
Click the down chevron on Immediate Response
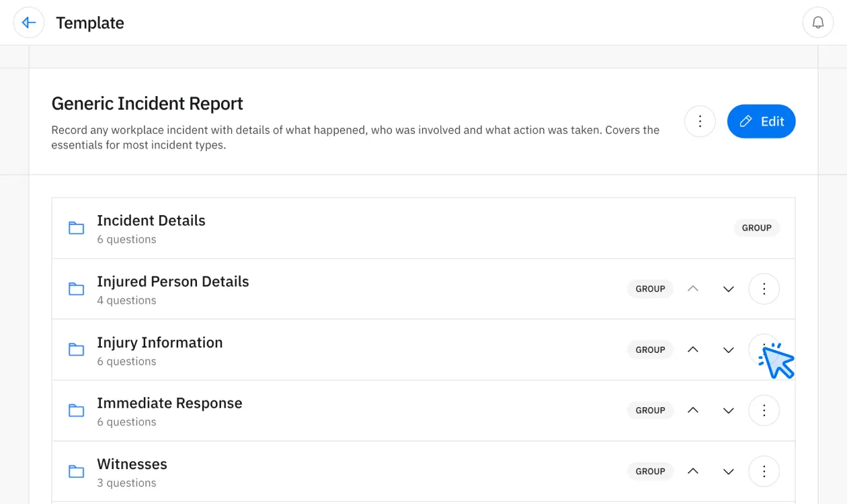(x=728, y=410)
